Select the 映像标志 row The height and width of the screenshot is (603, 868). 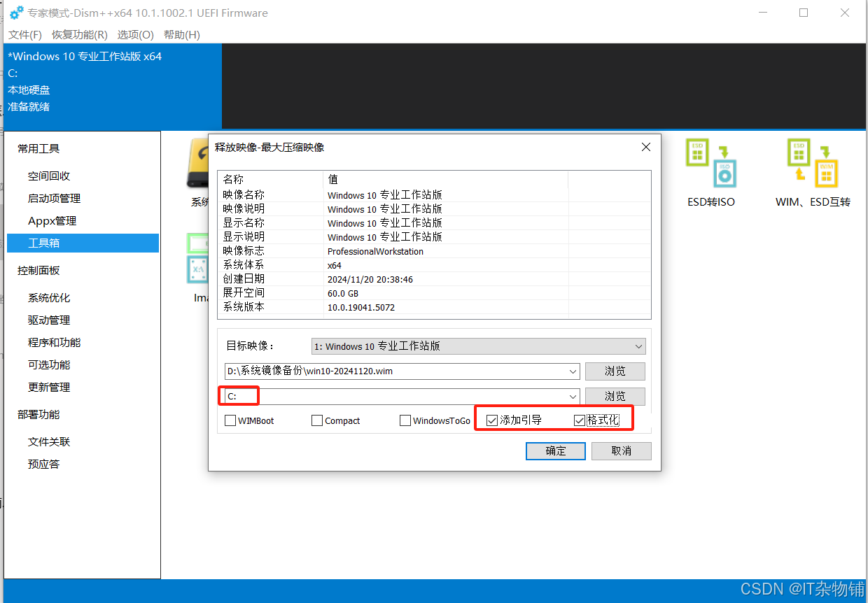point(434,251)
